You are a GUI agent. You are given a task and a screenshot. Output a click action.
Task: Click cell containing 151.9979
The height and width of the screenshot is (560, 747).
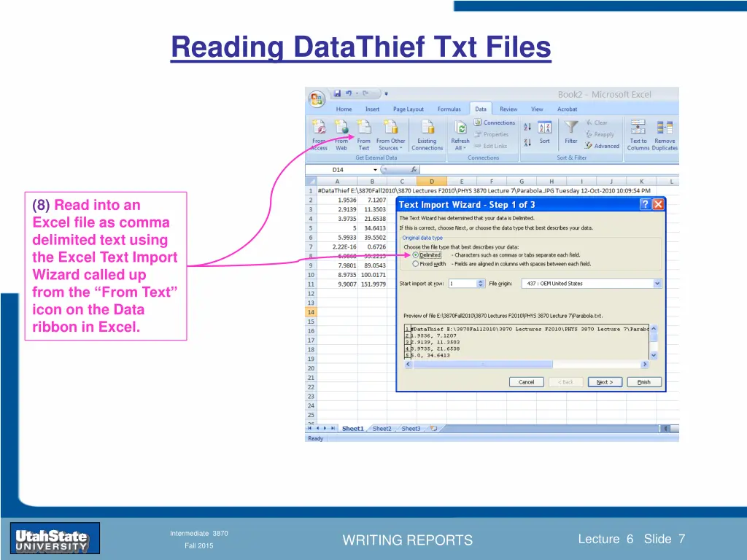tap(372, 284)
